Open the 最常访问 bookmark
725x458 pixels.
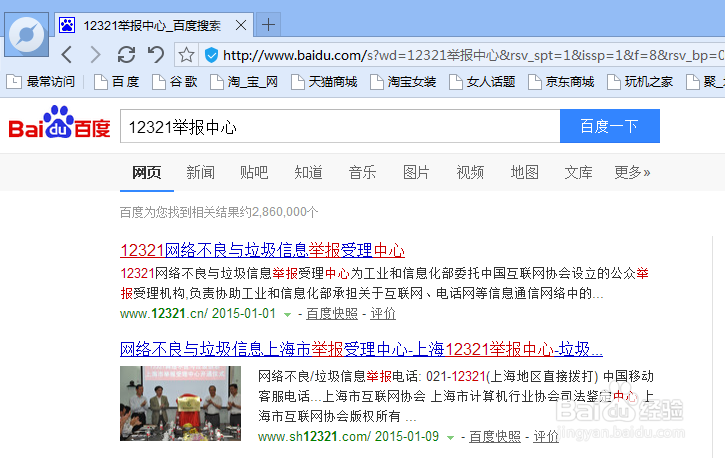click(40, 82)
